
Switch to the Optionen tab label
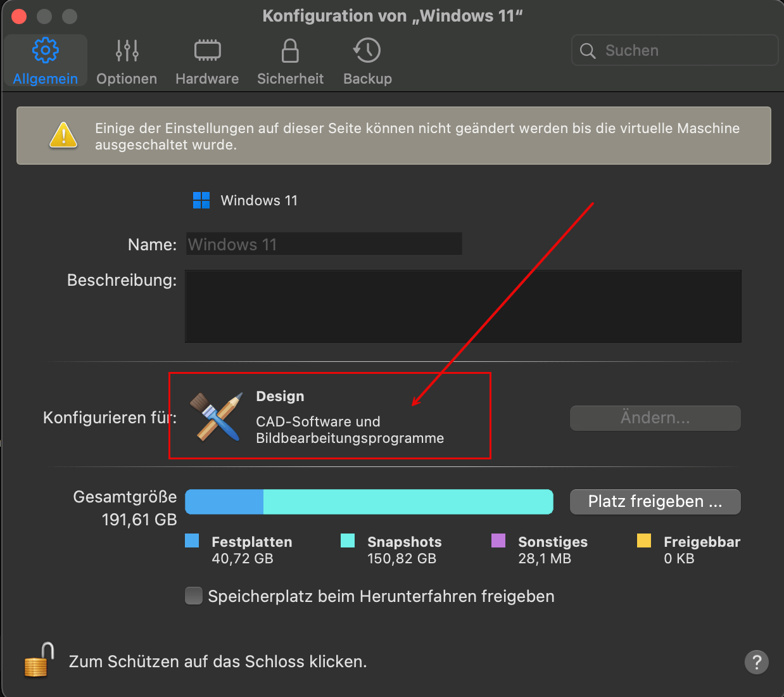click(127, 79)
